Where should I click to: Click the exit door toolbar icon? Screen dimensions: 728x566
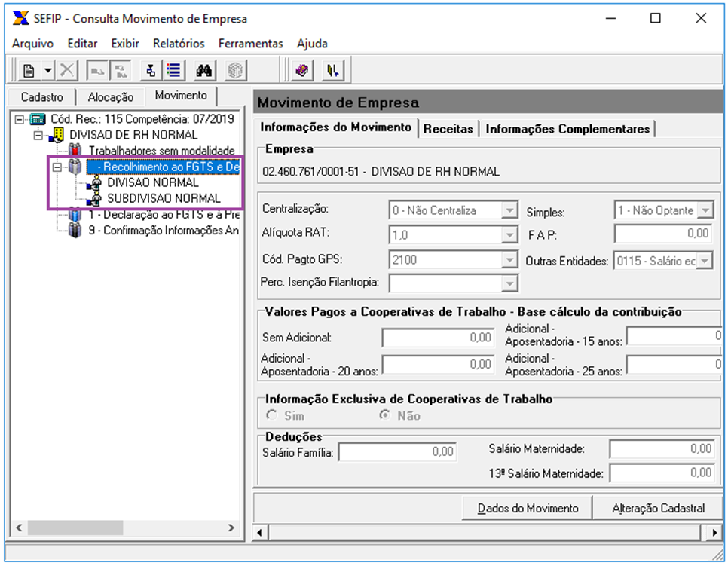click(333, 71)
